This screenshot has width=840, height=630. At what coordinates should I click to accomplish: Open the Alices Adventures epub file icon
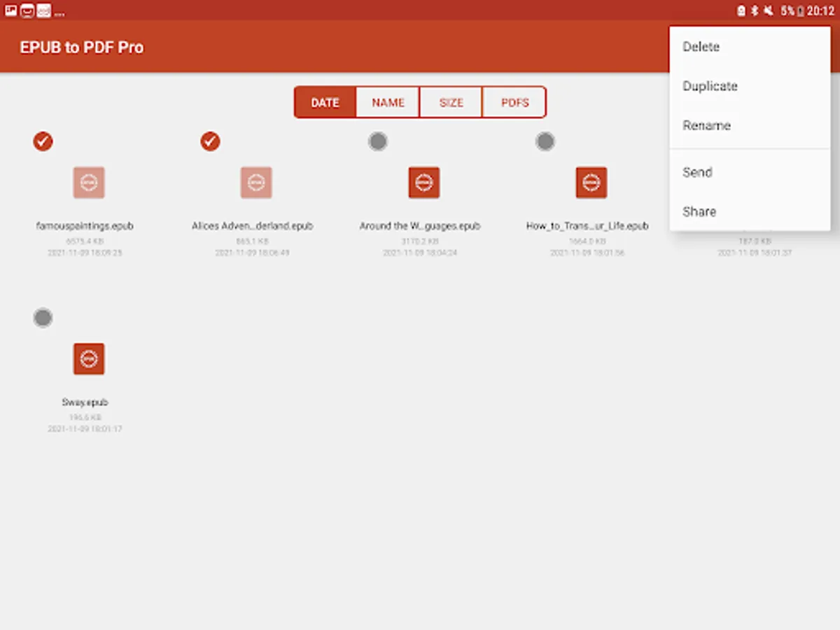[256, 183]
